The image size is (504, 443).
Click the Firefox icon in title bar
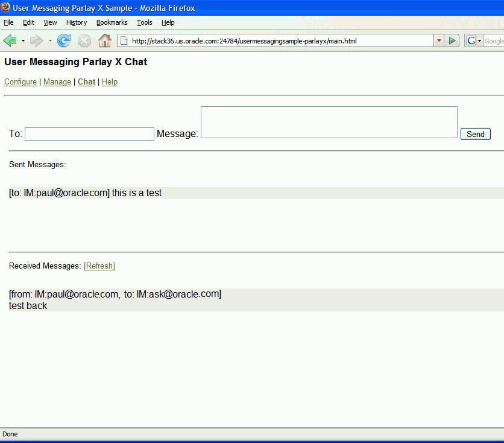[x=5, y=7]
